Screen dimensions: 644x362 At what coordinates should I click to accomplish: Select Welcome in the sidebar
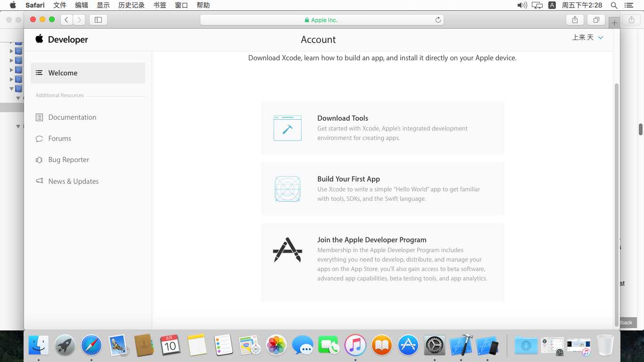pyautogui.click(x=88, y=73)
